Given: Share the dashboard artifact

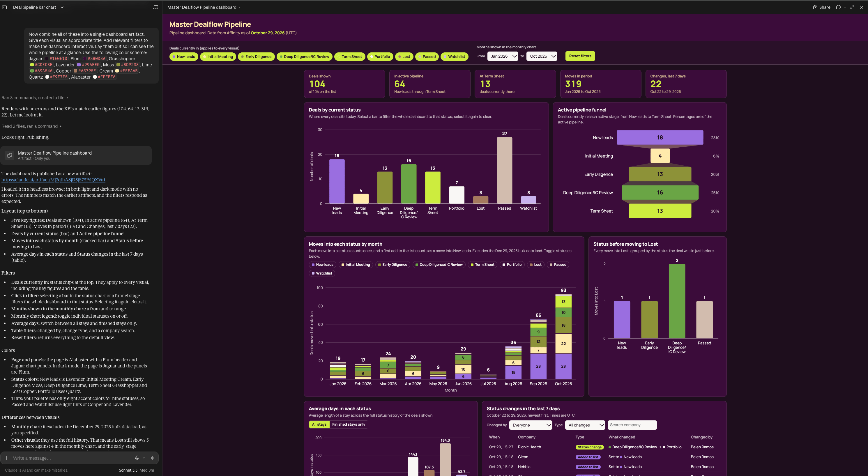Looking at the screenshot, I should (x=821, y=7).
